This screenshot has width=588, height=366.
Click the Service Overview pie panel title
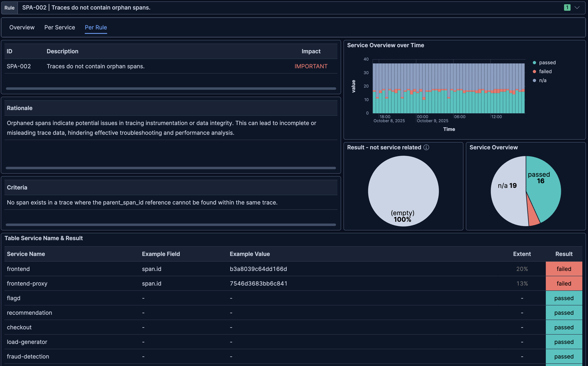pos(493,147)
